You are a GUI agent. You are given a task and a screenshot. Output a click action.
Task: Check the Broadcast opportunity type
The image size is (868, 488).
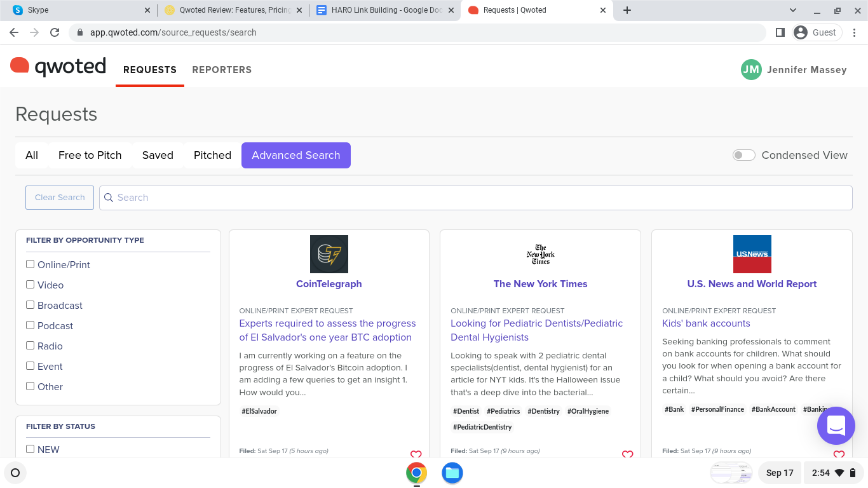(30, 305)
